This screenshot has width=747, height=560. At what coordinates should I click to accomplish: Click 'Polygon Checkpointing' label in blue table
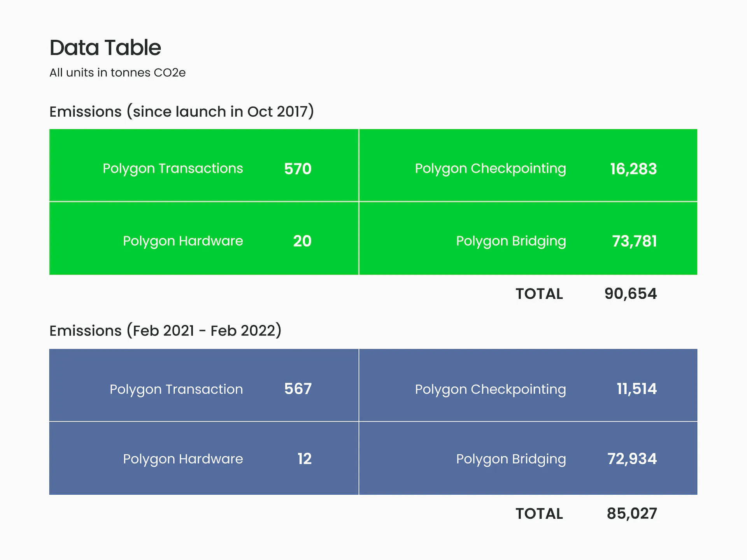490,389
